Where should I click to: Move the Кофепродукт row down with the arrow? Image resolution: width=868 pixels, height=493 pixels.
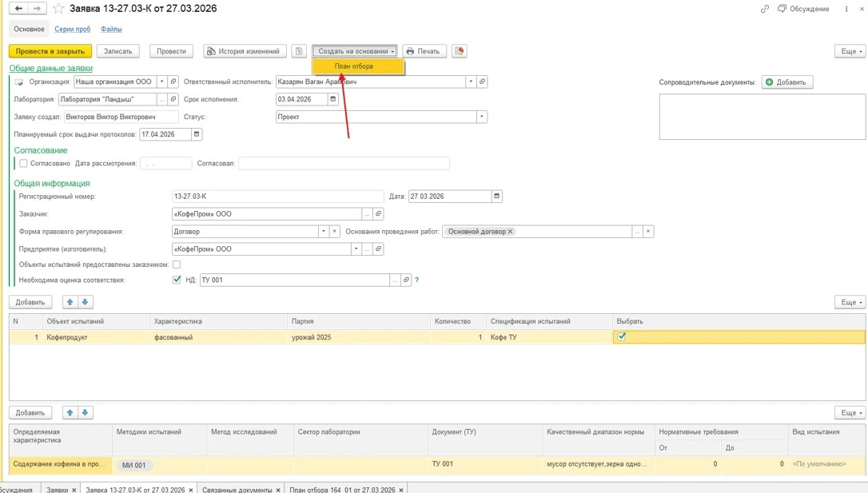(x=85, y=302)
